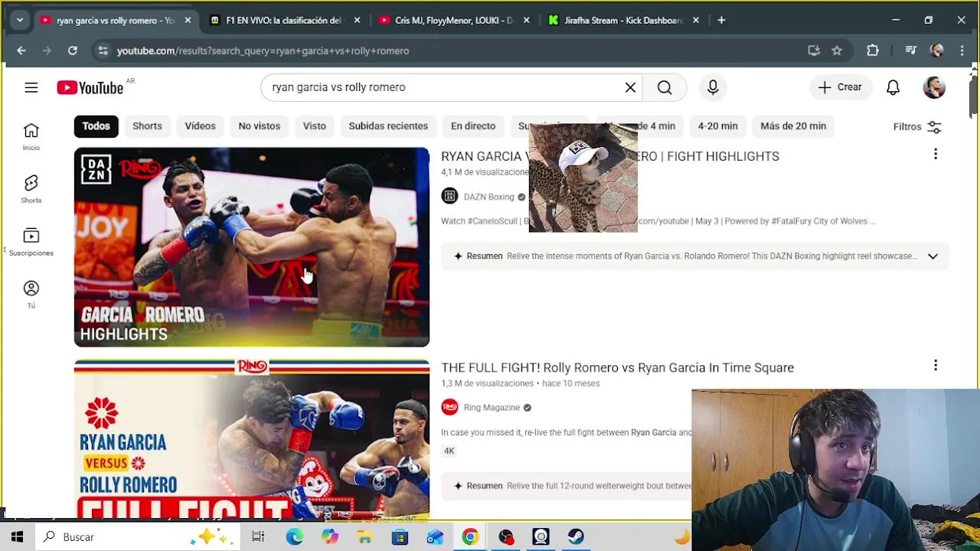Select the 4-20 min filter chip
Screen dimensions: 980x551
point(717,126)
